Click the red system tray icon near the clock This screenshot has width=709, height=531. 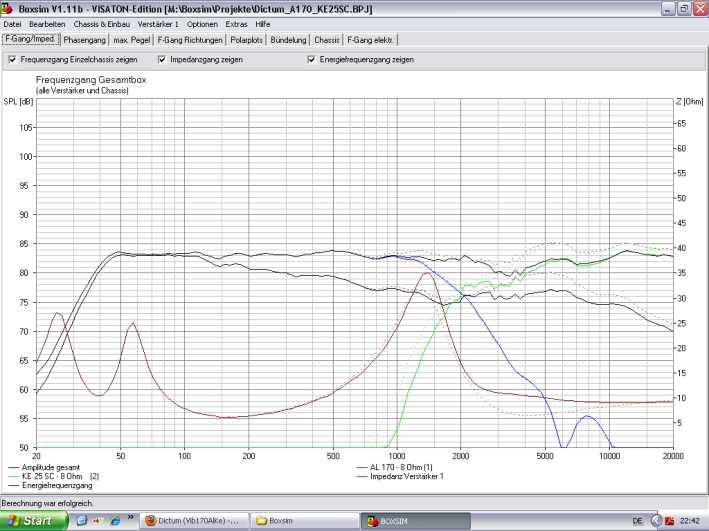[670, 521]
